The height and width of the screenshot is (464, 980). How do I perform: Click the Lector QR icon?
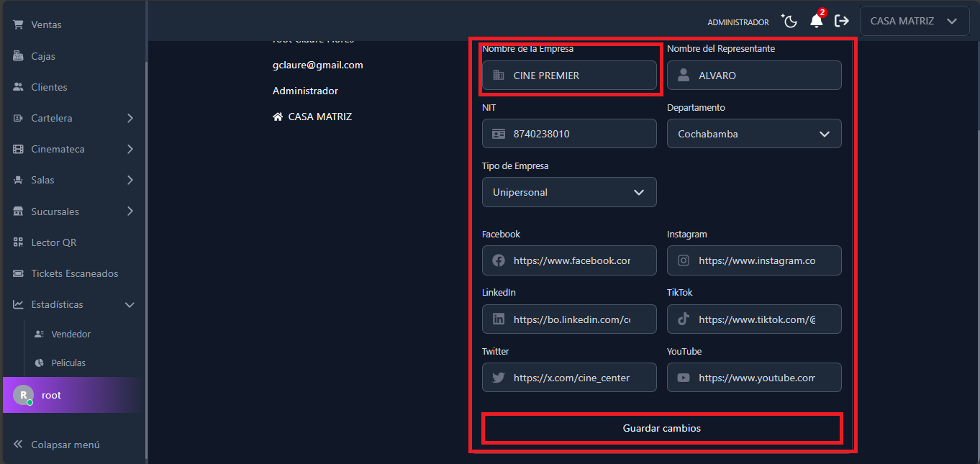[x=18, y=242]
